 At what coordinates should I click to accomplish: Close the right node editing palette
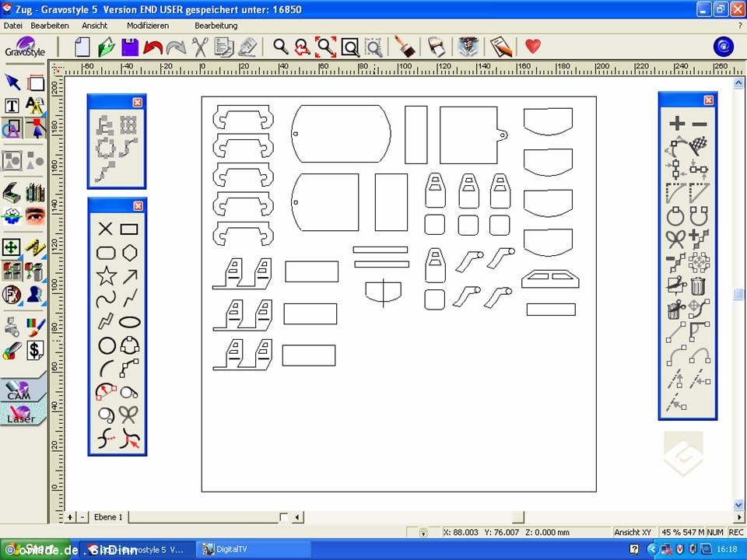point(708,100)
